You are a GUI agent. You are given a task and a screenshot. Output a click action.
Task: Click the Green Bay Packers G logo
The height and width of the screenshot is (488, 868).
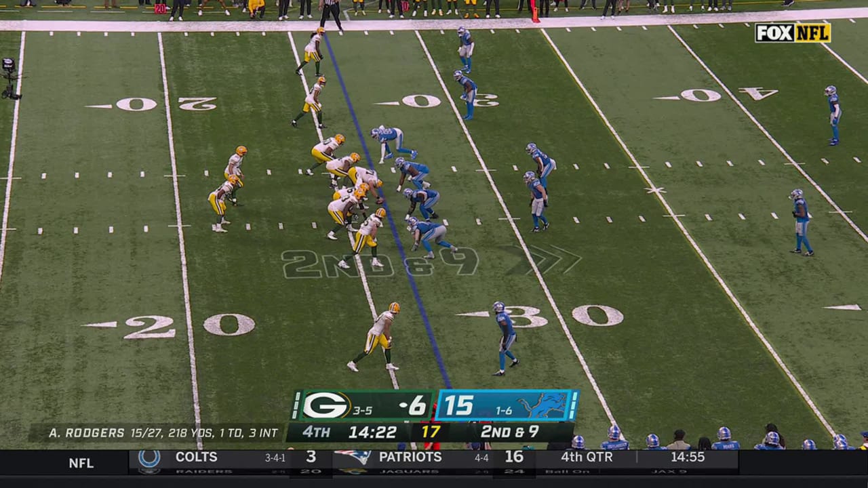[325, 405]
